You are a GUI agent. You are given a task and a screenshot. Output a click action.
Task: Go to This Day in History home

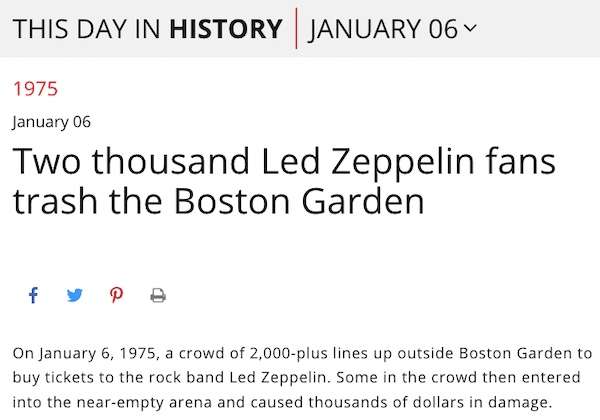coord(148,28)
